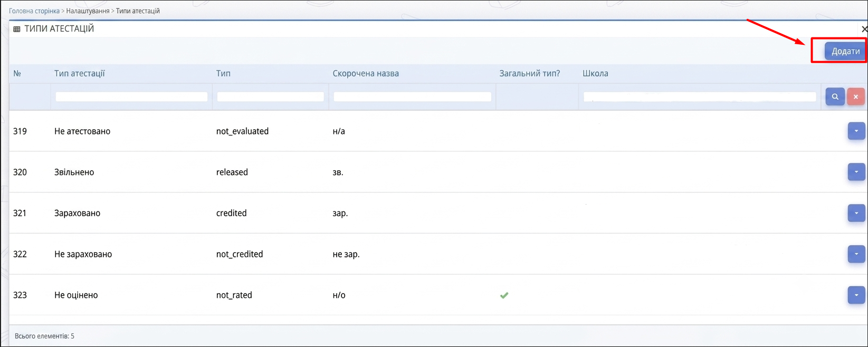This screenshot has height=347, width=868.
Task: Open the action dropdown for Не оцінено
Action: tap(856, 295)
